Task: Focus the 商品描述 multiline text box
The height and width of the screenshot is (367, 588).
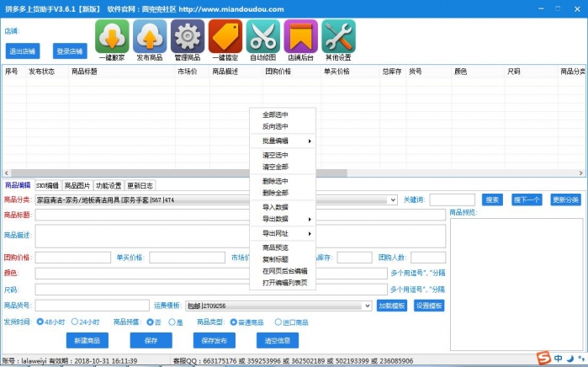Action: (x=241, y=236)
